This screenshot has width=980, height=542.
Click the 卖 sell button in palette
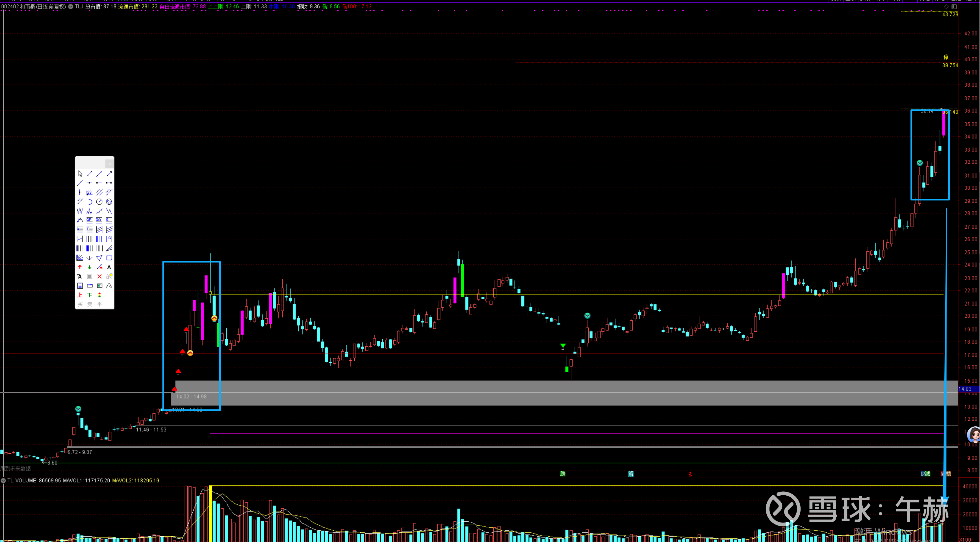click(90, 304)
